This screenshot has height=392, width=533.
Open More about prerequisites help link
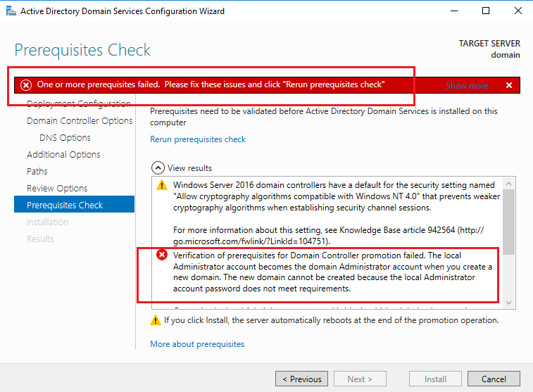pyautogui.click(x=197, y=344)
